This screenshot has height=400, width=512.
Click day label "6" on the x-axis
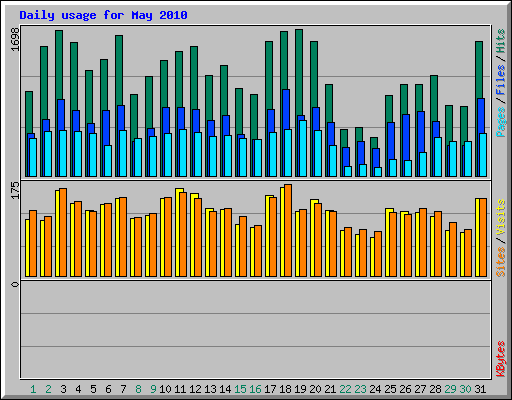click(x=108, y=389)
